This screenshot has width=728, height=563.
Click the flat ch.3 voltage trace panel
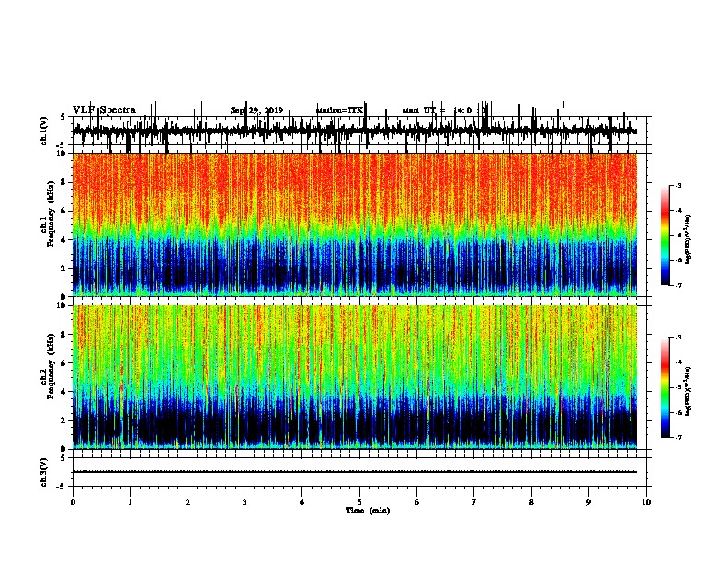coord(359,472)
